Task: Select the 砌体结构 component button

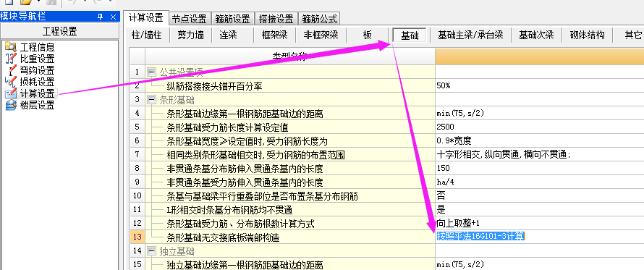Action: pos(587,35)
